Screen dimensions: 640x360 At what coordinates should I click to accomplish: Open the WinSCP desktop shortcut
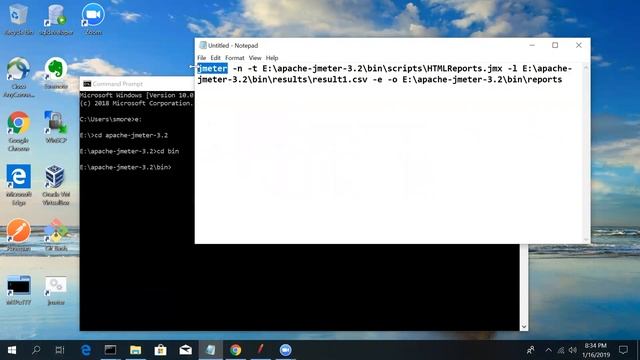pyautogui.click(x=56, y=127)
